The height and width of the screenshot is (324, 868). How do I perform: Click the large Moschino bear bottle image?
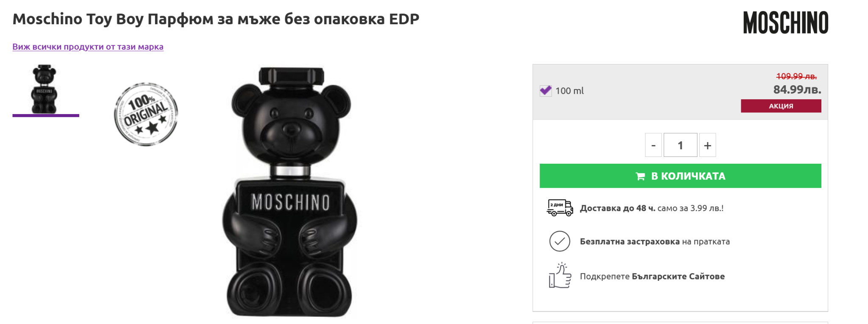[x=290, y=191]
